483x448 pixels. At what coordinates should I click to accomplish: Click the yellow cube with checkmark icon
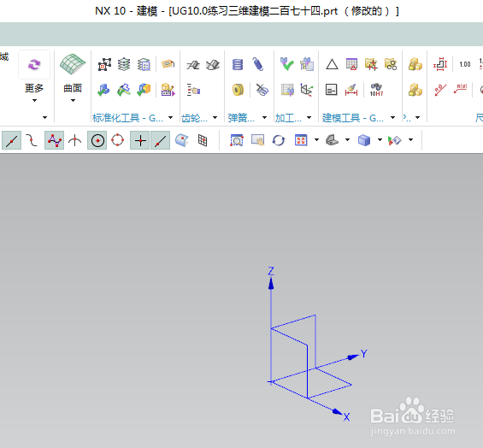point(144,90)
